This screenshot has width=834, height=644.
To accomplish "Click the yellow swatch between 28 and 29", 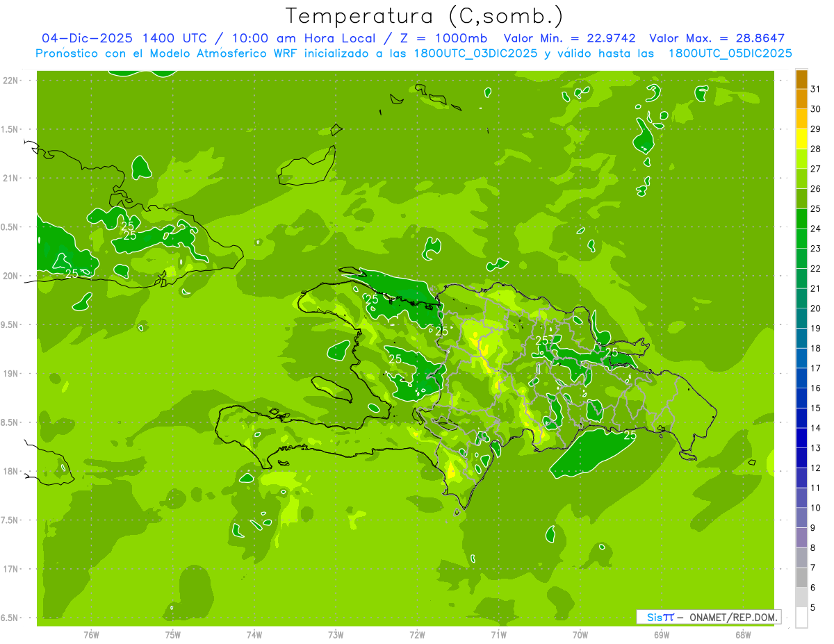I will [802, 139].
